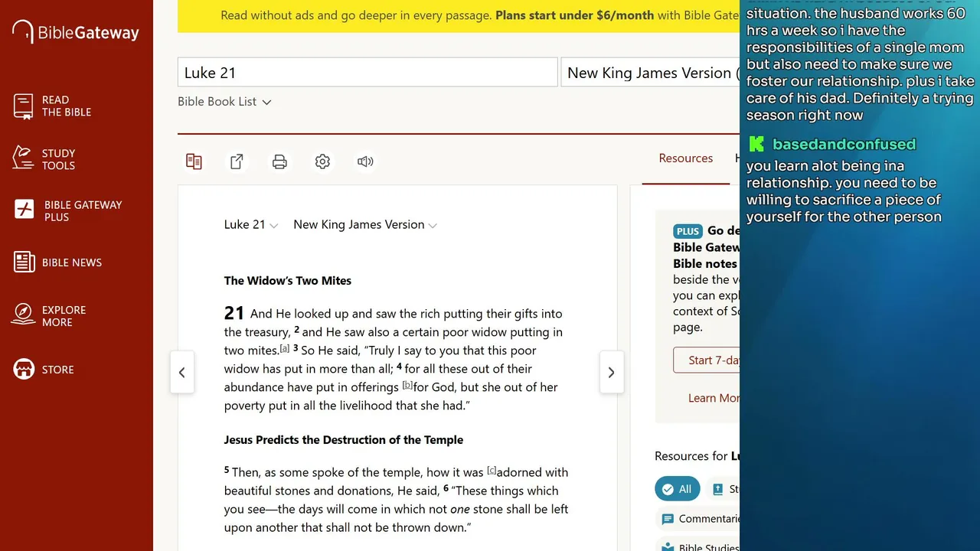Visit the Store from the sidebar
980x551 pixels.
44,370
